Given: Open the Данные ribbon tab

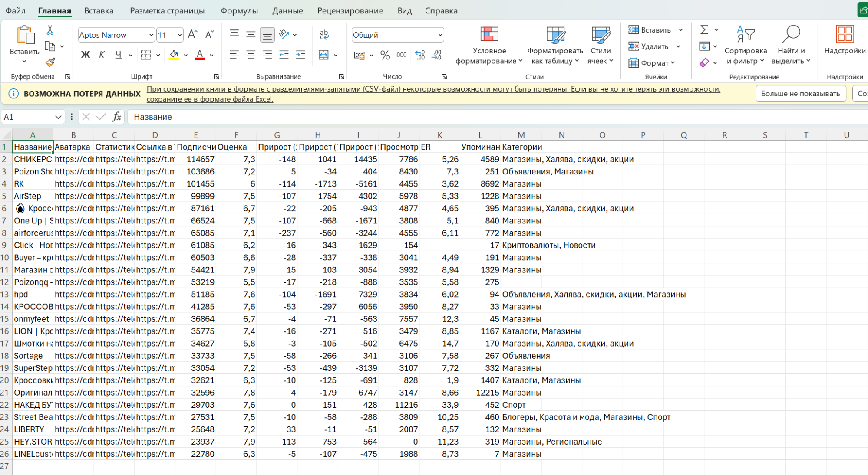Looking at the screenshot, I should 287,10.
